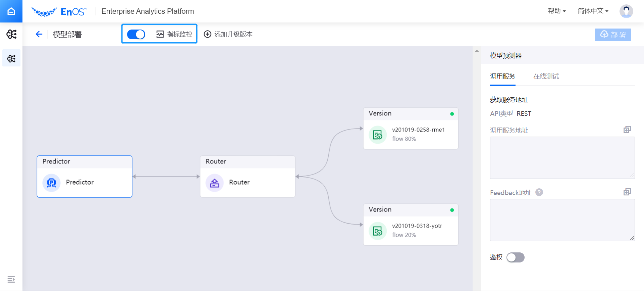Click the 部署 deploy button

(x=613, y=35)
